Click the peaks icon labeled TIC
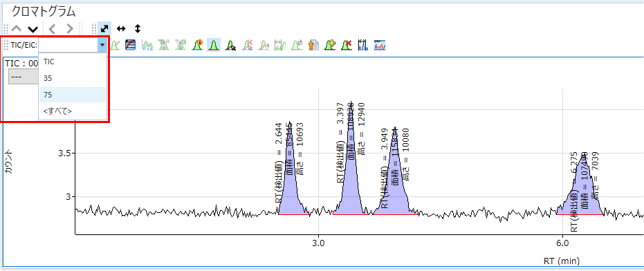Image resolution: width=644 pixels, height=271 pixels. 147,45
